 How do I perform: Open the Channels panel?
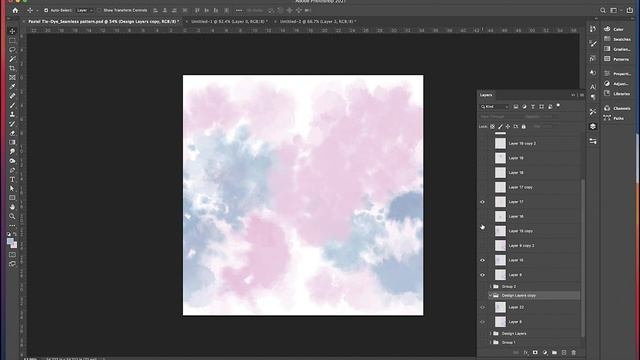(x=617, y=108)
